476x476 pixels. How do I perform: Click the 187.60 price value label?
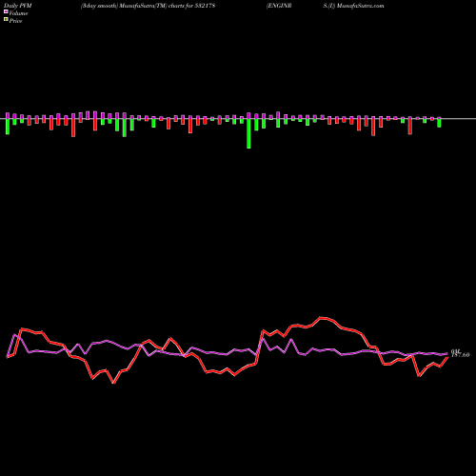(x=460, y=355)
